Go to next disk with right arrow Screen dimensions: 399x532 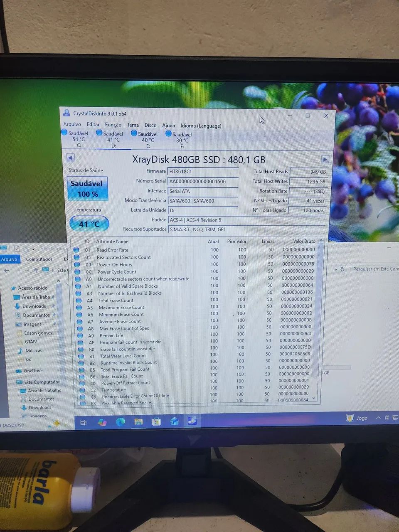click(325, 159)
